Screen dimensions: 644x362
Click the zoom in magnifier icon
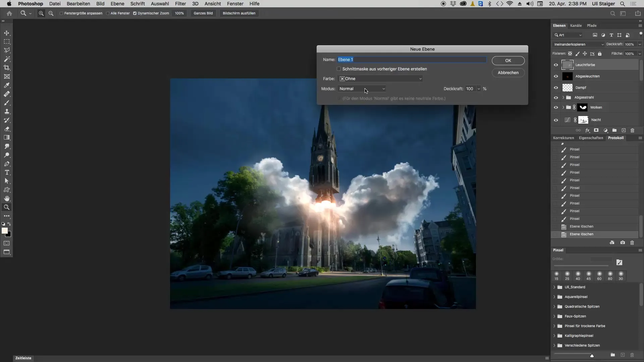pyautogui.click(x=41, y=13)
